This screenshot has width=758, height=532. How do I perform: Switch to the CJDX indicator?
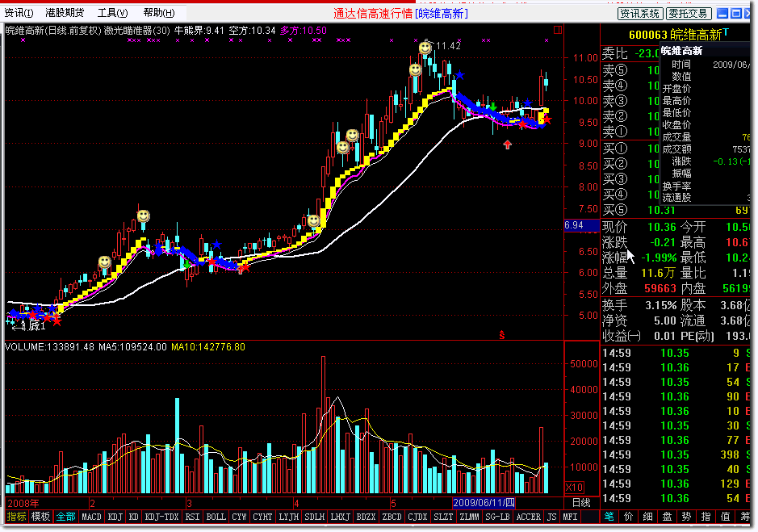click(x=417, y=517)
